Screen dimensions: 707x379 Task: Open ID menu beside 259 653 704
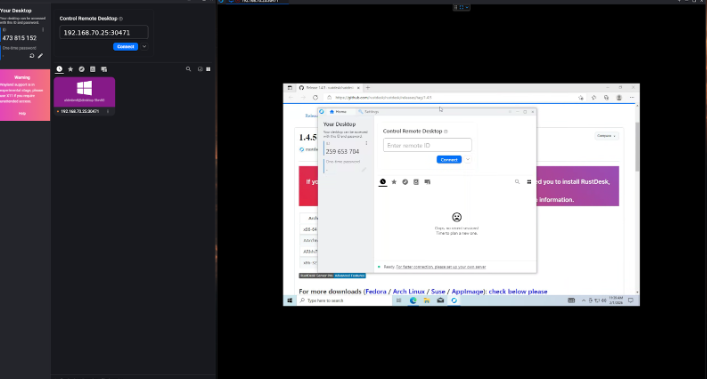(x=366, y=143)
